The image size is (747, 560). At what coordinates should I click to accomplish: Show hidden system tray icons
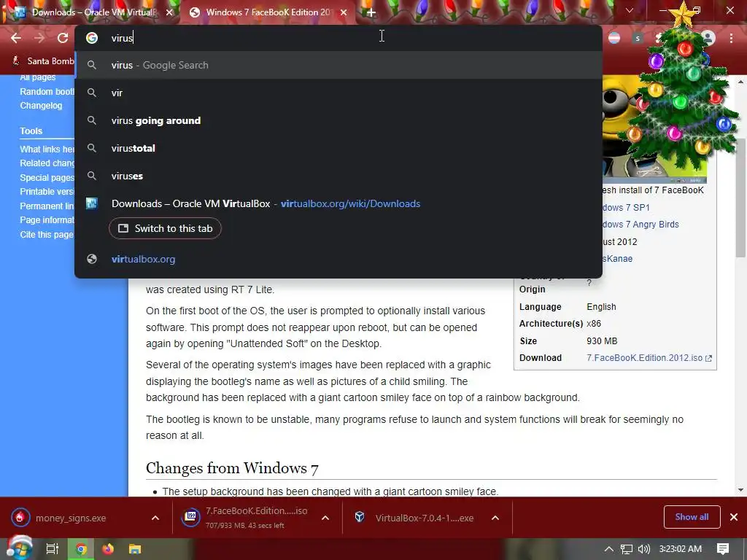(x=609, y=549)
